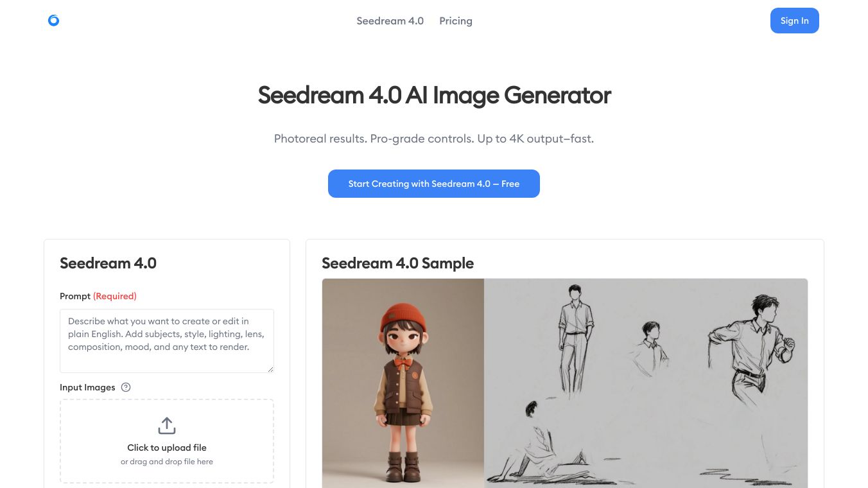Click the help icon beside Input Images
The height and width of the screenshot is (488, 868).
pos(126,387)
